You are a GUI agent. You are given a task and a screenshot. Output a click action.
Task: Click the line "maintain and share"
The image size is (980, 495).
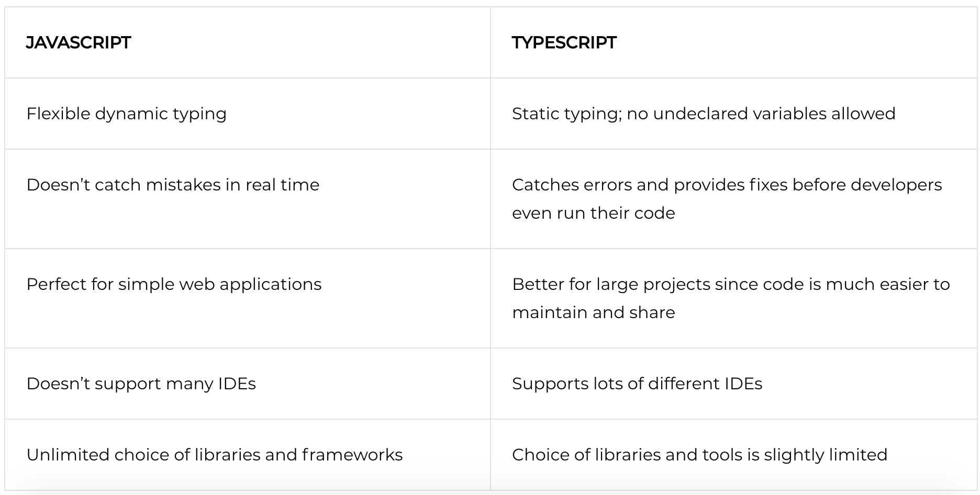pyautogui.click(x=593, y=312)
